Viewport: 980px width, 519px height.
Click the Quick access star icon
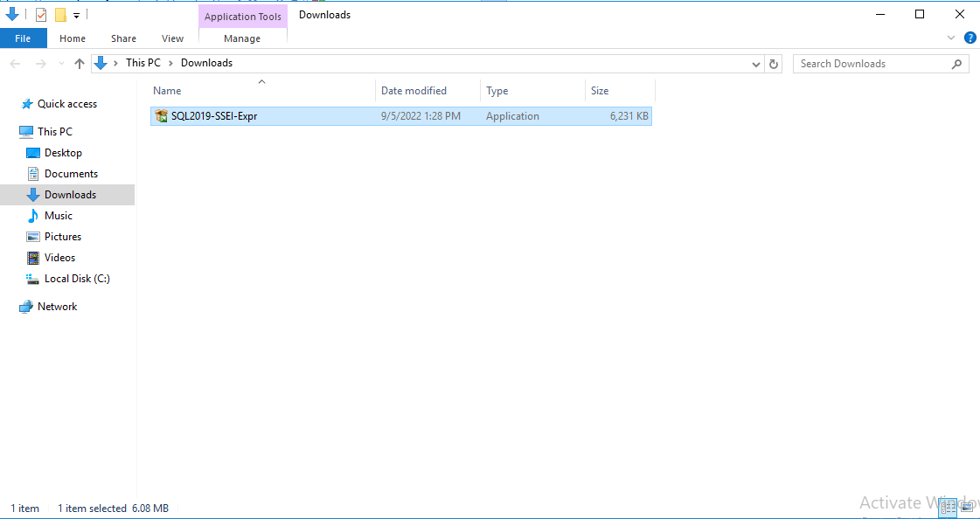pos(27,104)
